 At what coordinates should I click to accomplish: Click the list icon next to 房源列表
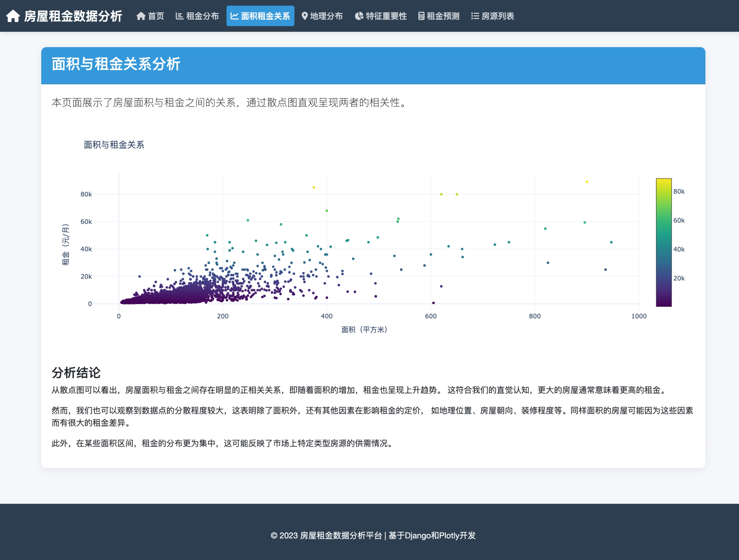pyautogui.click(x=475, y=16)
